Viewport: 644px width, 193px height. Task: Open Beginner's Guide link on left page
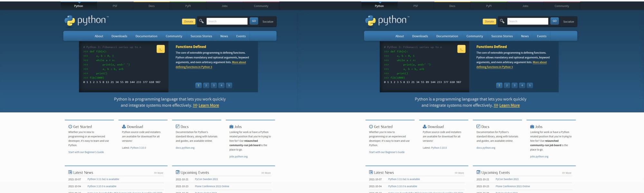(x=86, y=152)
